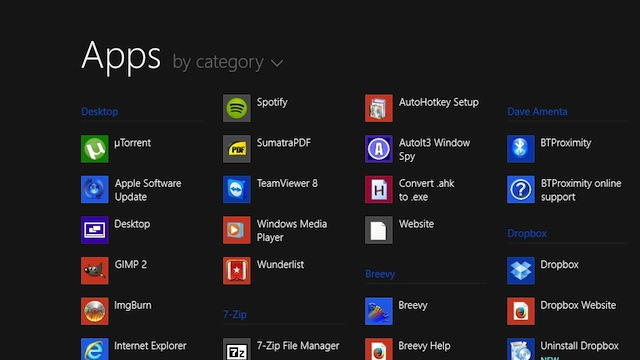Viewport: 640px width, 360px height.
Task: Launch Dropbox icon
Action: 521,271
